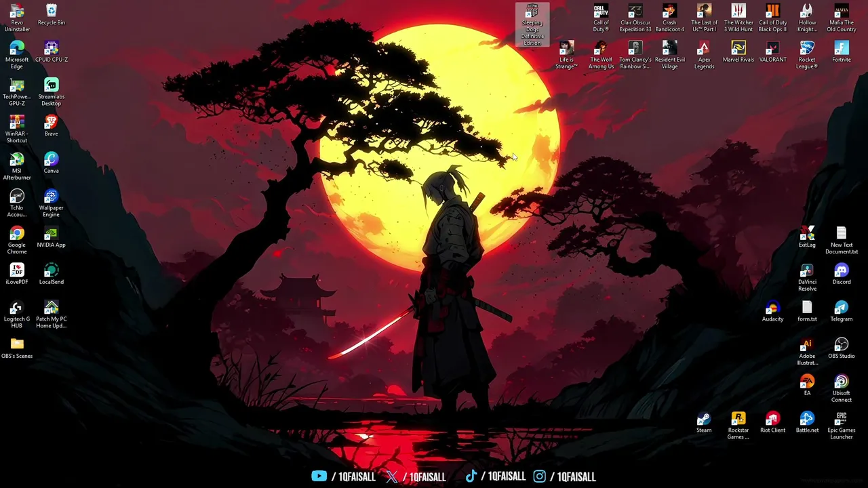Open Call of Duty Black Ops III
Viewport: 868px width, 488px height.
point(773,18)
